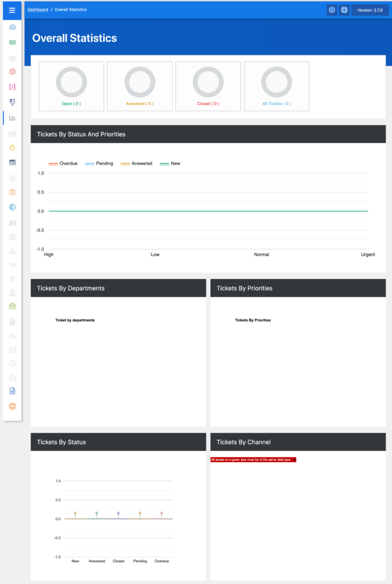Open the 'ad' badge sidebar icon
The width and height of the screenshot is (392, 584).
(13, 163)
